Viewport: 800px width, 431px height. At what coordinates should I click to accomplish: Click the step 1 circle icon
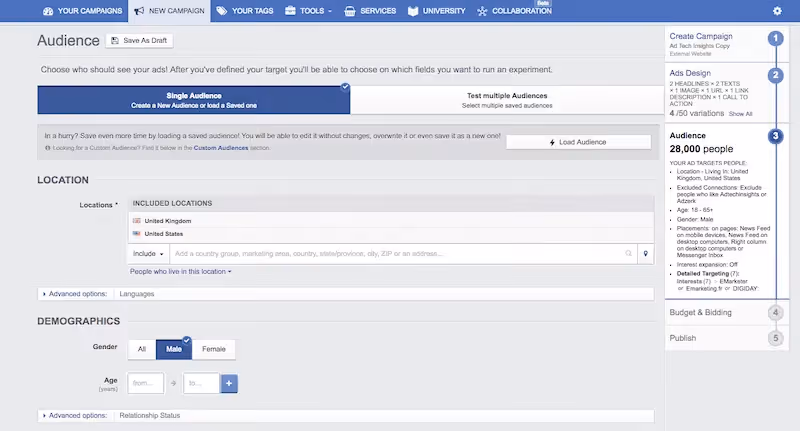776,38
